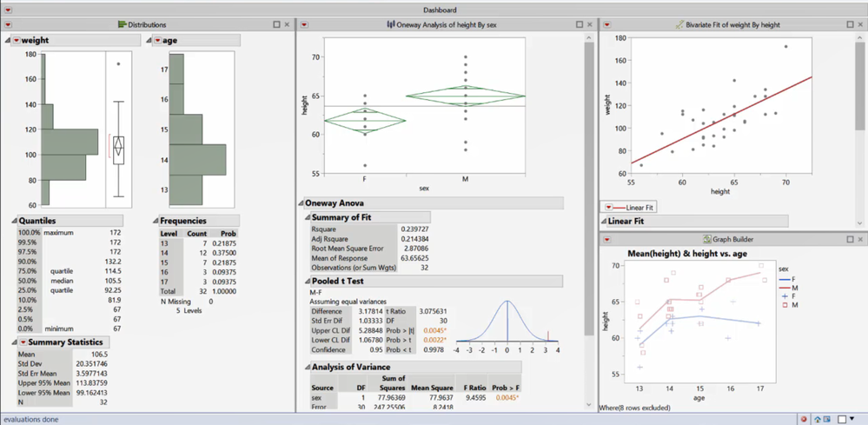Click the Rsquare value 0.239727
This screenshot has height=425, width=868.
click(414, 229)
